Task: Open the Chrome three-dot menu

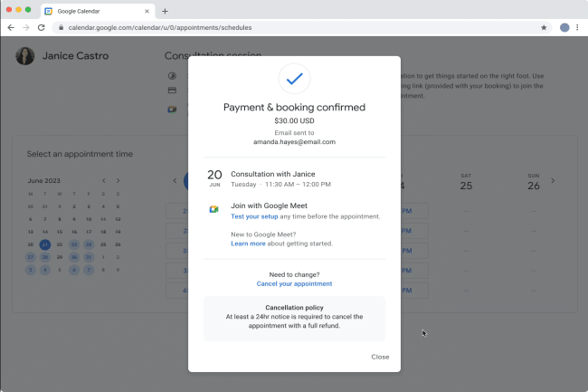Action: click(577, 28)
